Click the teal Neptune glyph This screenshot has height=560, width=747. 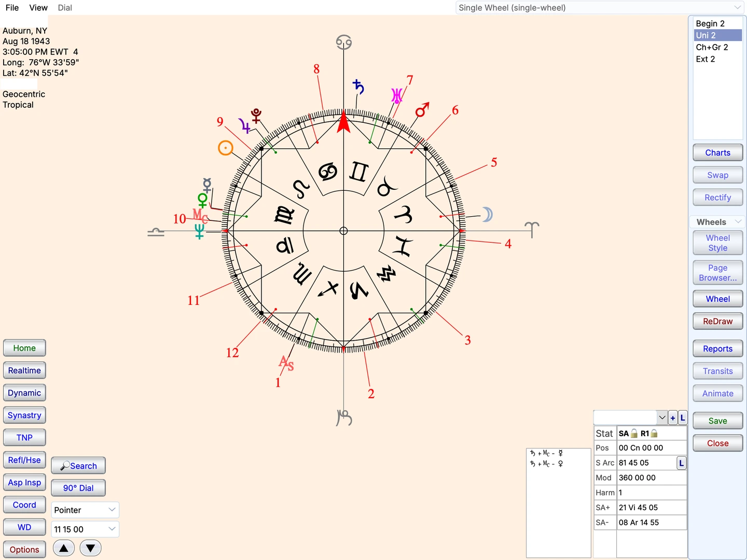(199, 231)
